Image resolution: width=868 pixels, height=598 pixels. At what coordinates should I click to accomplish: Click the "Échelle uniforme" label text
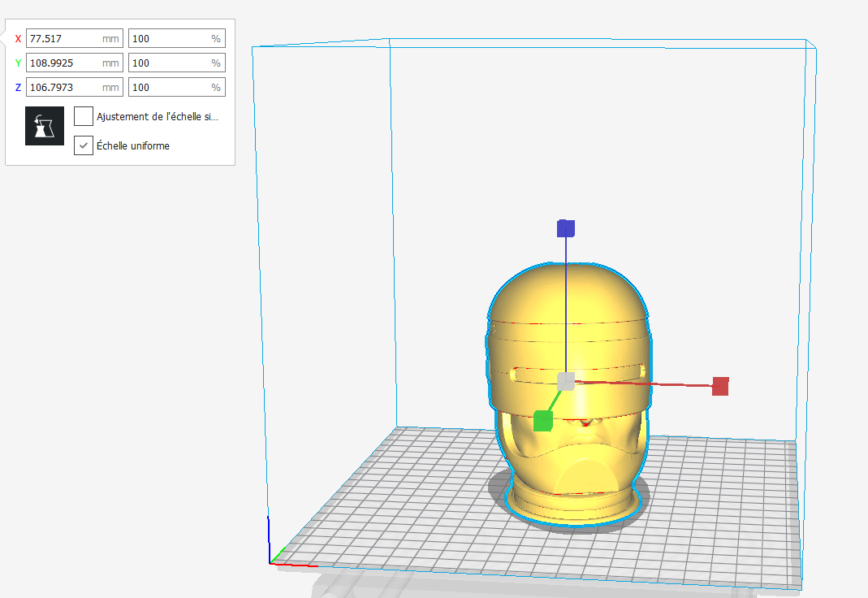click(133, 145)
